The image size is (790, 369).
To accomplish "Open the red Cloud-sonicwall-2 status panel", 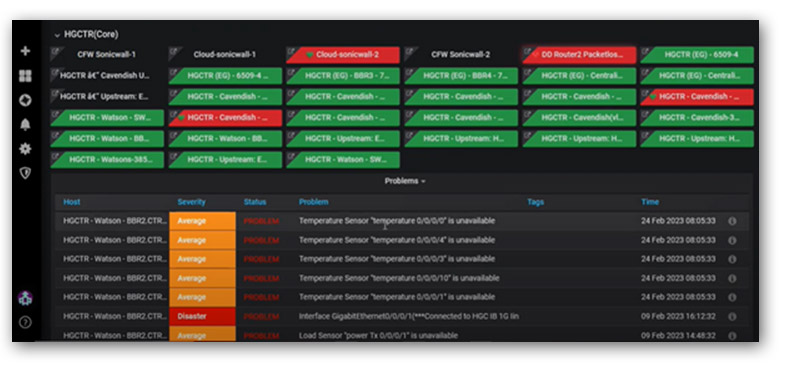I will click(343, 55).
